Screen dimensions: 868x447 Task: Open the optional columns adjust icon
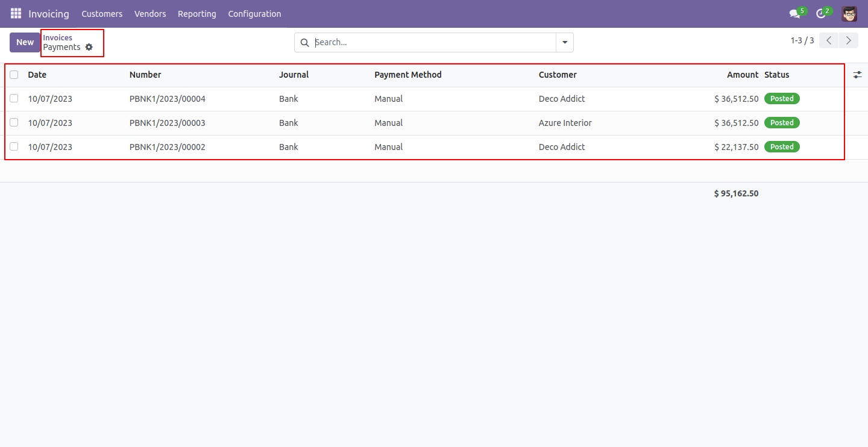[858, 75]
